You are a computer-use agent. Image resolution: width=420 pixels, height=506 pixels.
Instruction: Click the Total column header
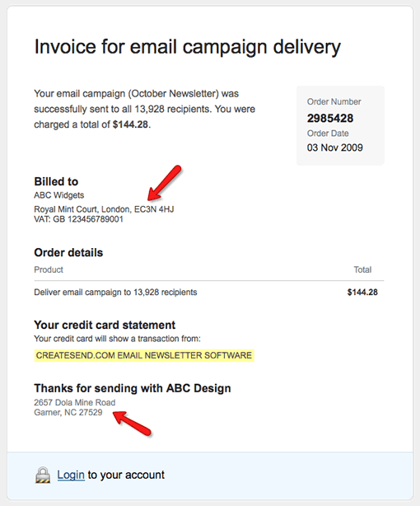click(x=362, y=269)
